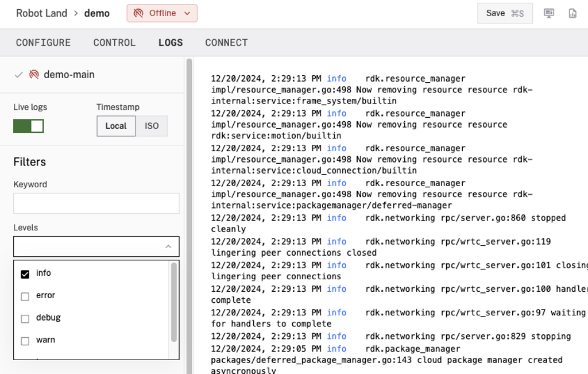Screen dimensions: 588x374
Task: Click the machine report file icon top right
Action: point(572,13)
